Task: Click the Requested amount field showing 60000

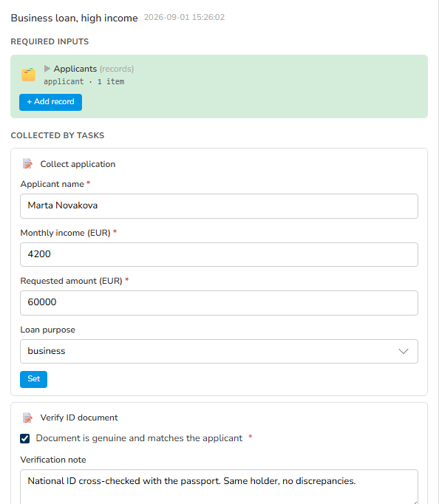Action: 219,303
